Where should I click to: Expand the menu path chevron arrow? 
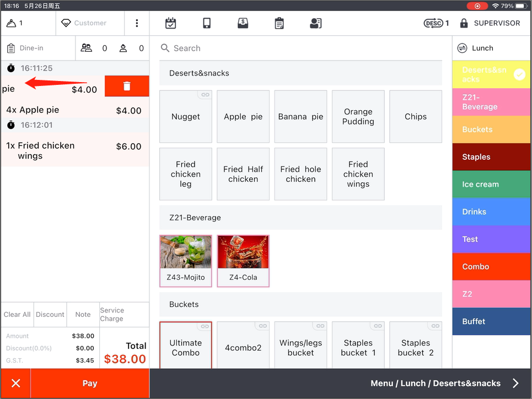(515, 384)
